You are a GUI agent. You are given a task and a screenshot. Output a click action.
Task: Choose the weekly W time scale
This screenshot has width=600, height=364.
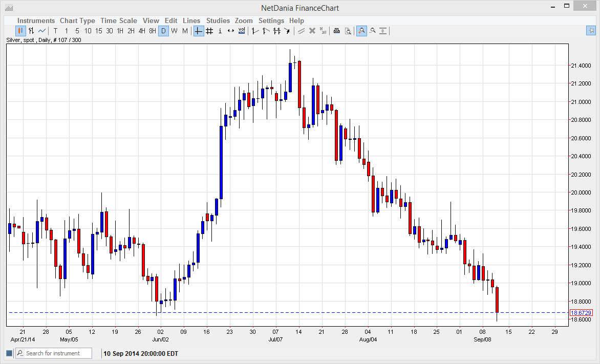174,31
